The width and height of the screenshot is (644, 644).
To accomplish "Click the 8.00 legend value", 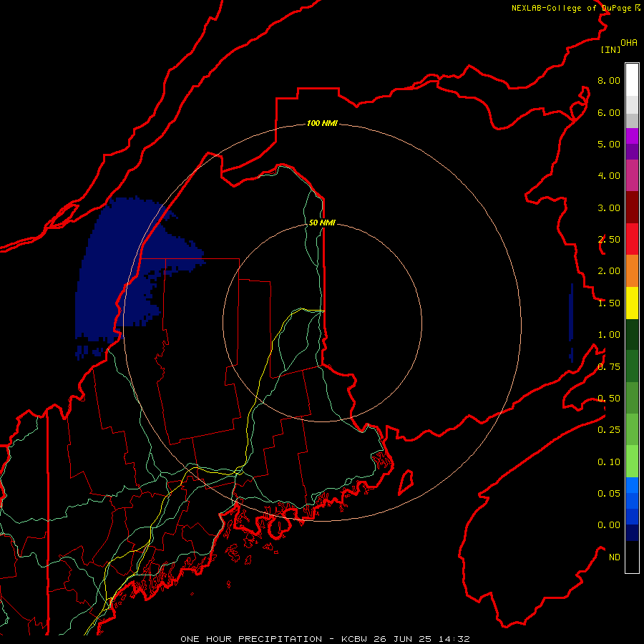I will click(609, 80).
